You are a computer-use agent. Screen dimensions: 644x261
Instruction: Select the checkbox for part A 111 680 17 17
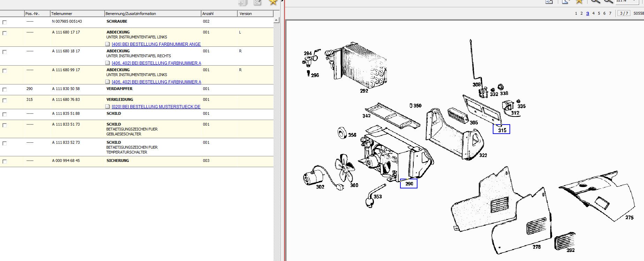click(x=5, y=33)
